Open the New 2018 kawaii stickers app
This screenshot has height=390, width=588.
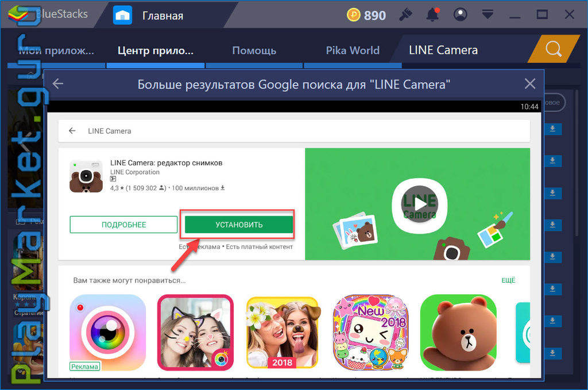tap(370, 333)
